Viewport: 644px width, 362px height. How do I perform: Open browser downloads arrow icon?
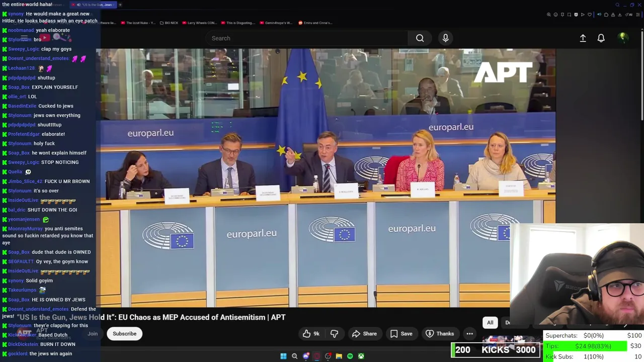(x=619, y=15)
